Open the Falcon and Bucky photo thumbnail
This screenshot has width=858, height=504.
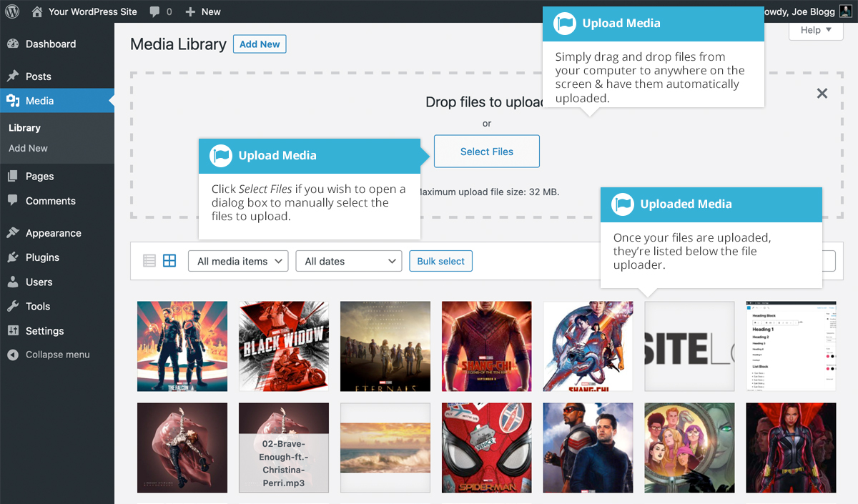(x=588, y=448)
